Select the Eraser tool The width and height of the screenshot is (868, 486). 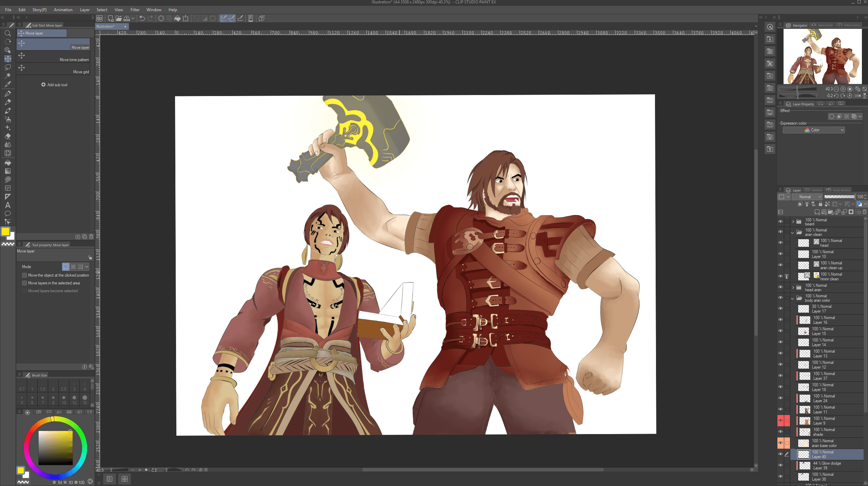[x=7, y=136]
